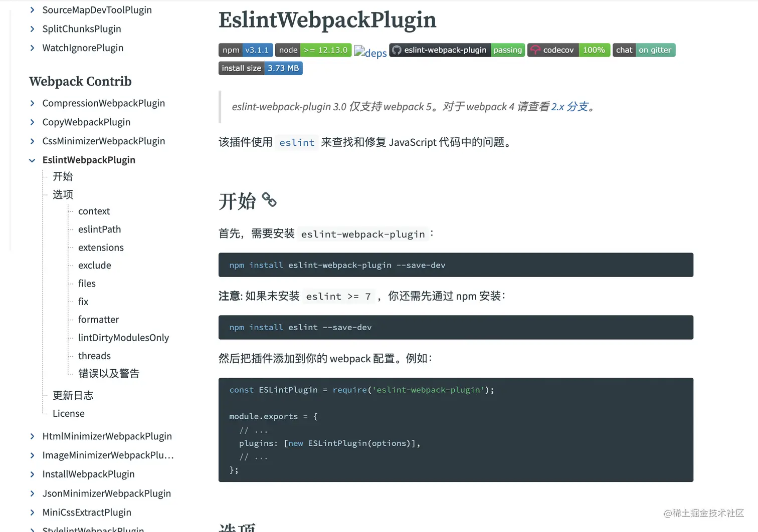Open HtmlMinimizerWebpackPlugin page
Viewport: 758px width, 532px height.
[x=107, y=436]
